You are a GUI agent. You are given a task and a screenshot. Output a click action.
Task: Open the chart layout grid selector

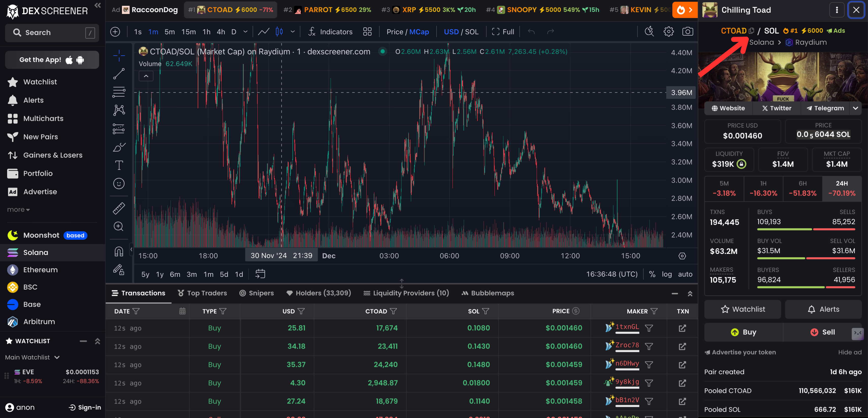pos(367,32)
